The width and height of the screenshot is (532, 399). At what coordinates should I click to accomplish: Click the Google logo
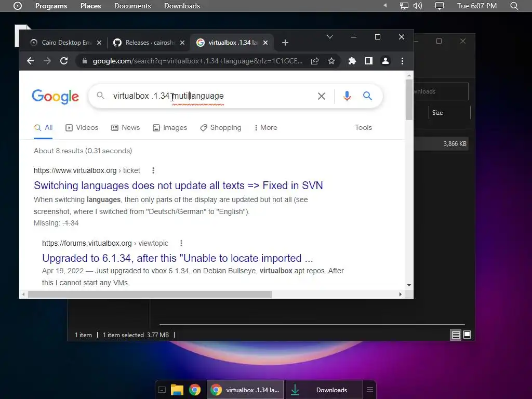pos(55,97)
